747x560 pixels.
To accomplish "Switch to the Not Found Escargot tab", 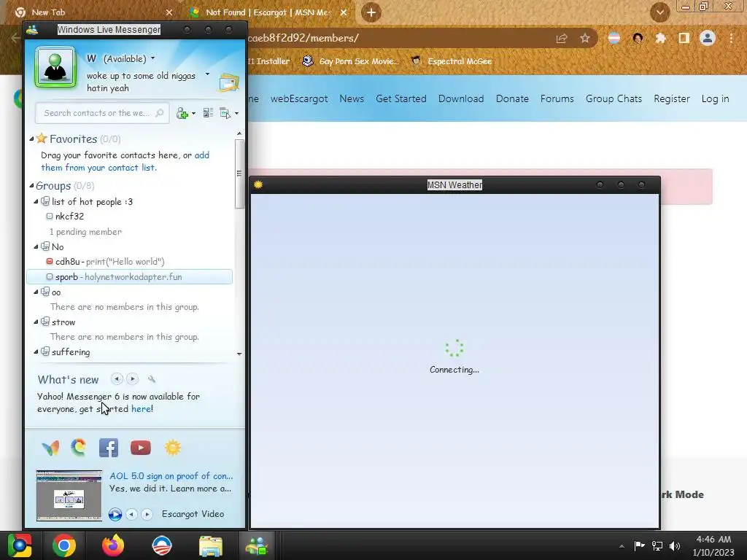I will coord(268,12).
